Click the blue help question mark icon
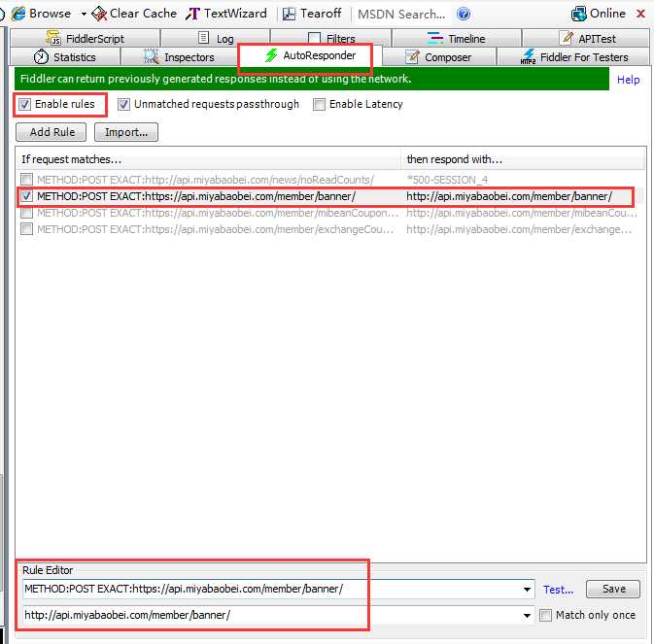The height and width of the screenshot is (644, 654). click(464, 15)
